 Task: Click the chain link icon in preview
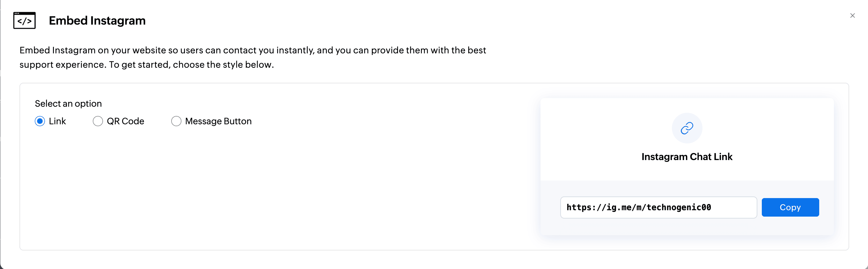point(687,128)
